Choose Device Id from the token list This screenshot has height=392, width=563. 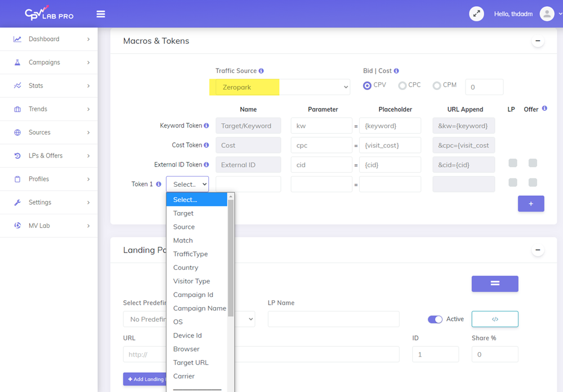(196, 335)
